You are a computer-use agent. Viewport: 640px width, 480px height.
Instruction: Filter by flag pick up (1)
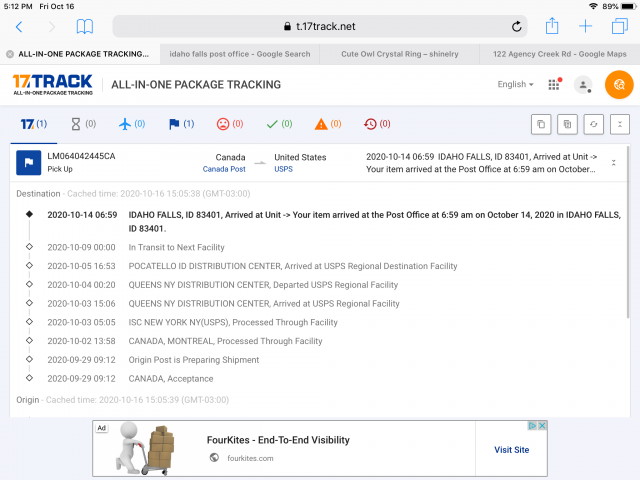click(181, 124)
